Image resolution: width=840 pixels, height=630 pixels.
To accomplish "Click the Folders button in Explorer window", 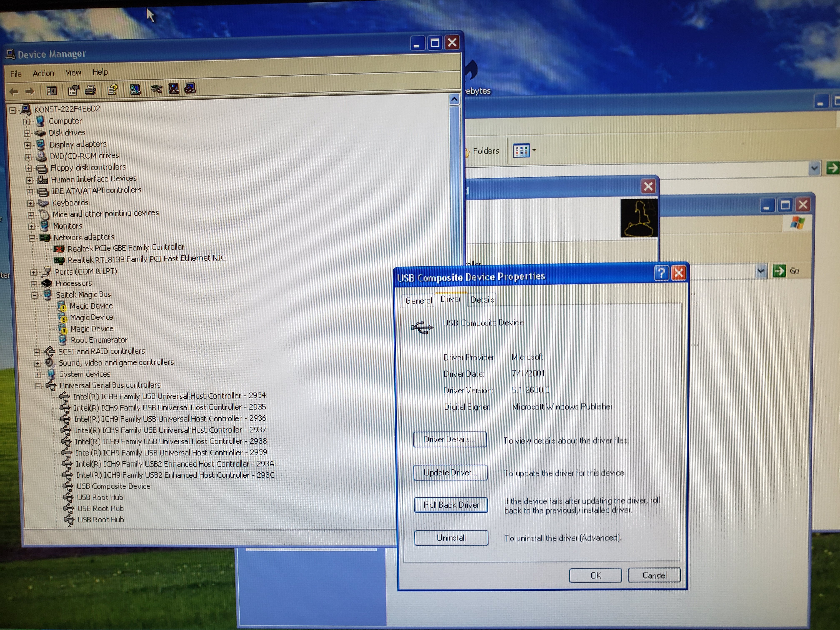I will coord(482,151).
